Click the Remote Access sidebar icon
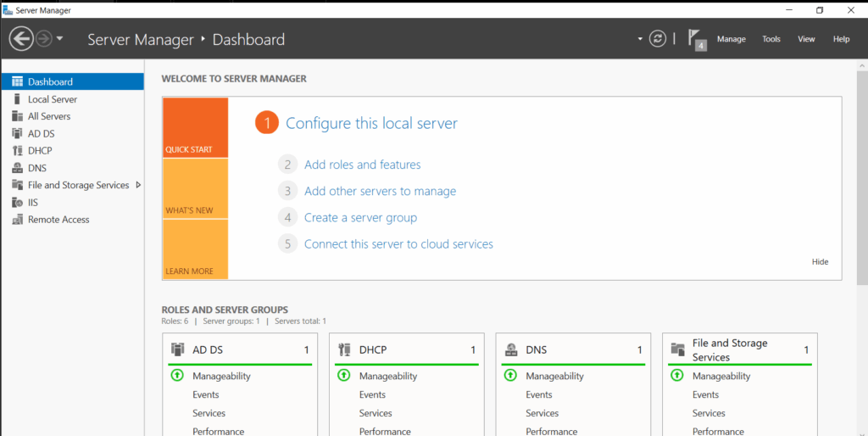The width and height of the screenshot is (868, 436). pos(17,220)
